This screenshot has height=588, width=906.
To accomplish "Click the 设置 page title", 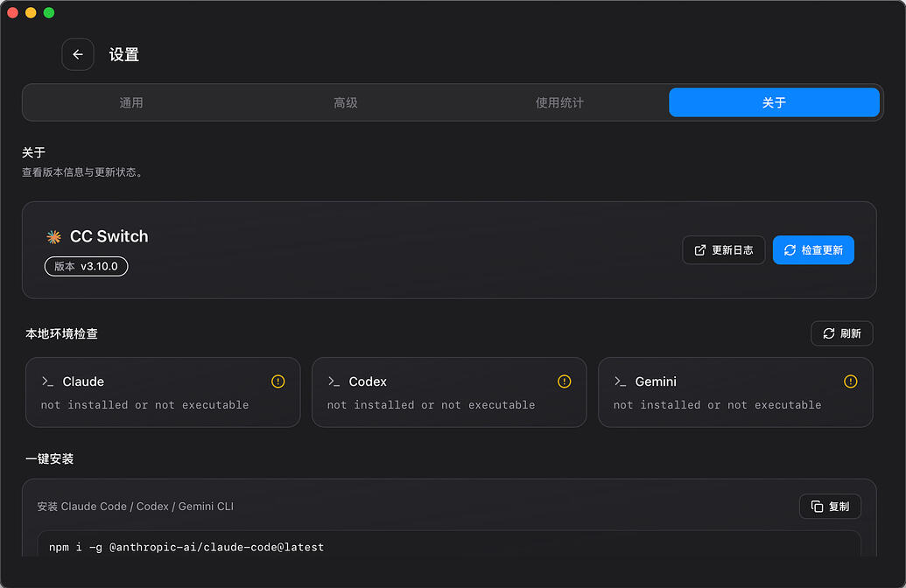I will click(124, 55).
